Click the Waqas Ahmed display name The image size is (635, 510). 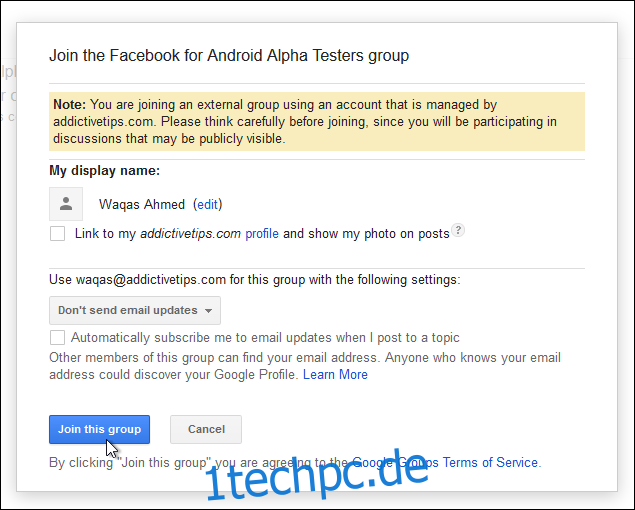tap(142, 205)
